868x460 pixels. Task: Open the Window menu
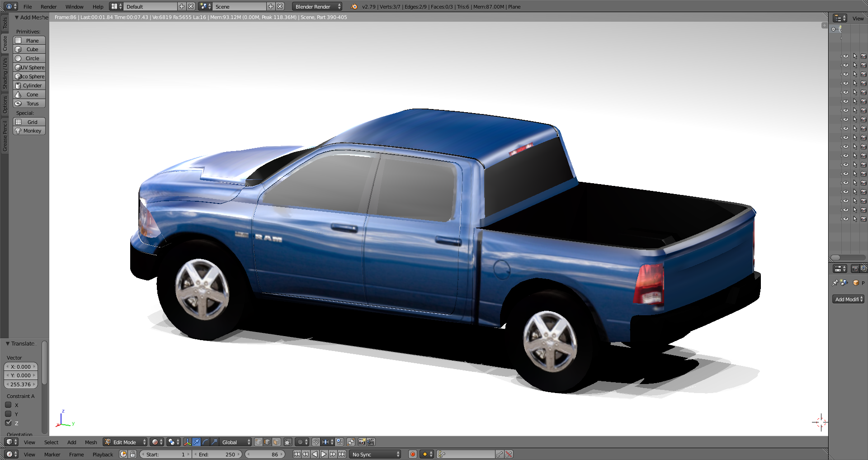point(74,7)
